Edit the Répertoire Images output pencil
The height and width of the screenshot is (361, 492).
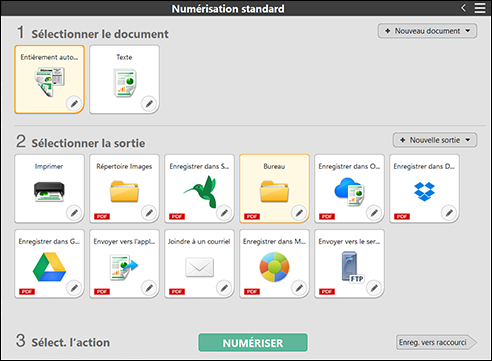(149, 213)
